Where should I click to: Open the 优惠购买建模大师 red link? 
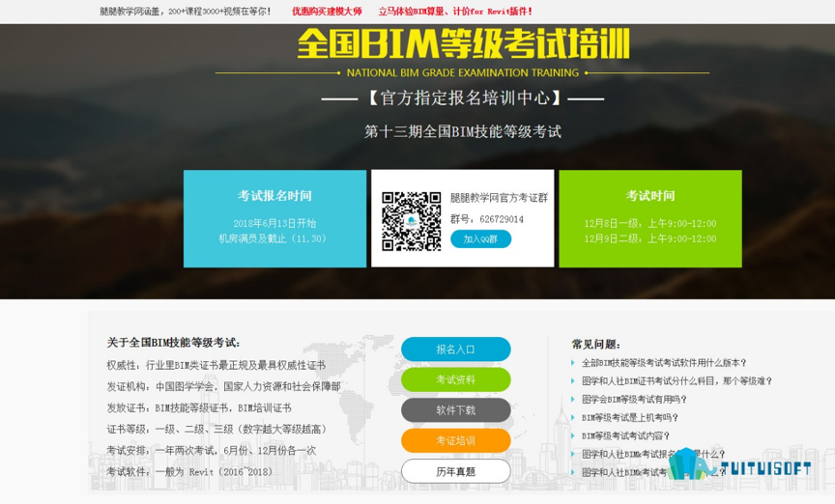327,12
